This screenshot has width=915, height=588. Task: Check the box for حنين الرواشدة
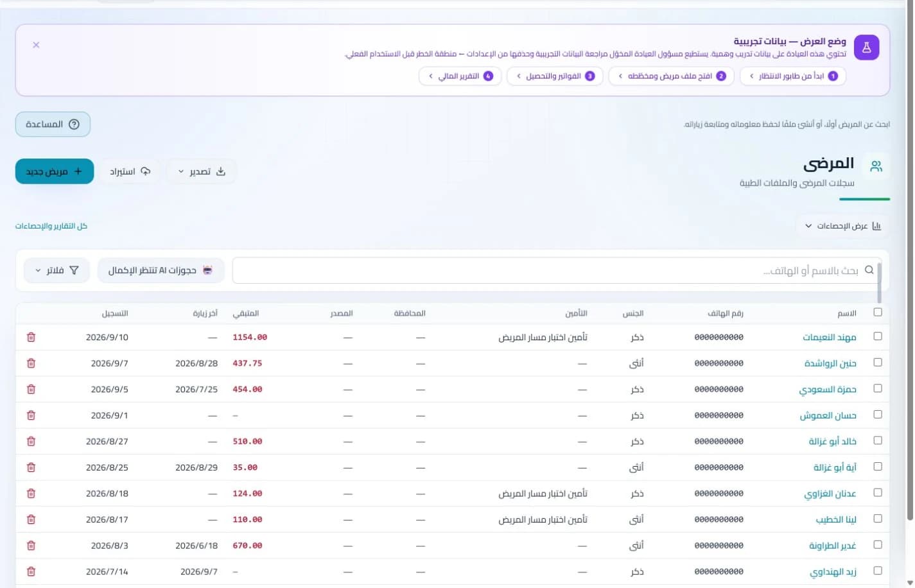point(878,363)
